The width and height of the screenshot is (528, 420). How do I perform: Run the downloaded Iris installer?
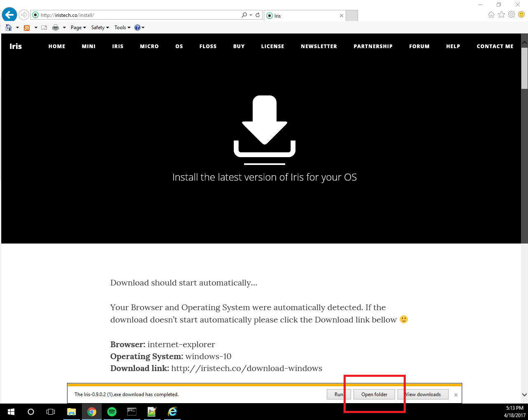coord(339,394)
